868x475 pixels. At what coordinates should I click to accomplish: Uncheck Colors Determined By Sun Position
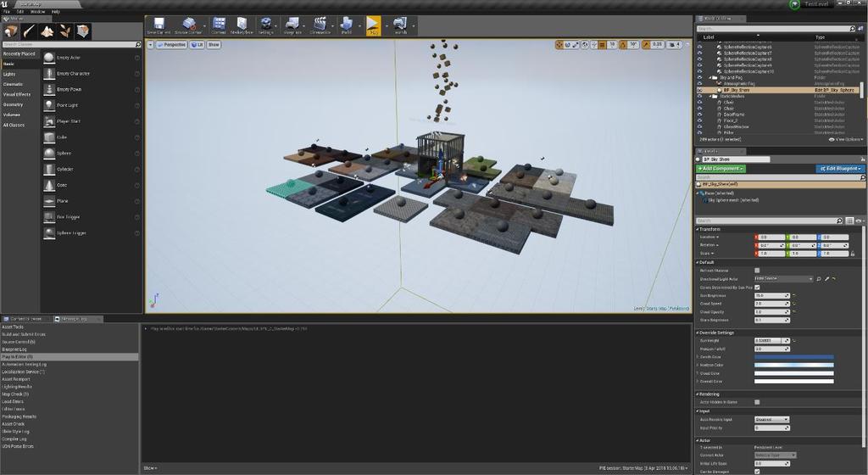[757, 288]
